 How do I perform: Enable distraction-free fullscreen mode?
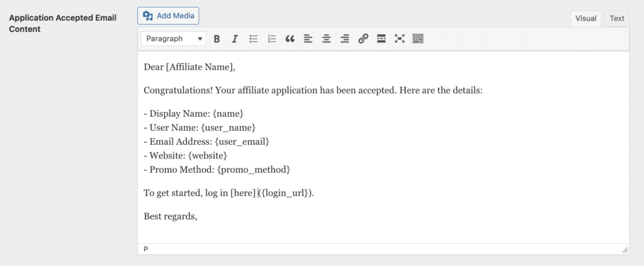[x=399, y=39]
